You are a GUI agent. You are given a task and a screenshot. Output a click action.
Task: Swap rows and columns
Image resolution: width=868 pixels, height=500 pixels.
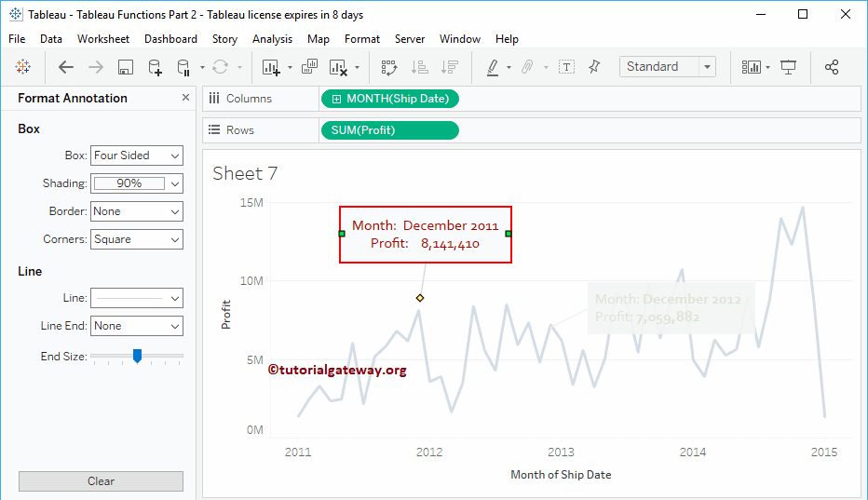tap(389, 67)
